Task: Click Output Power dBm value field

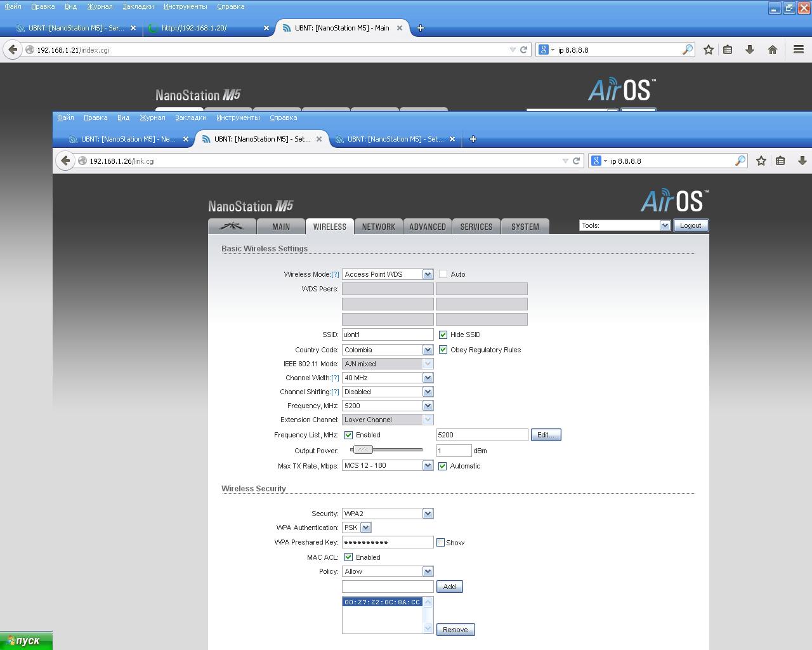Action: pos(454,451)
